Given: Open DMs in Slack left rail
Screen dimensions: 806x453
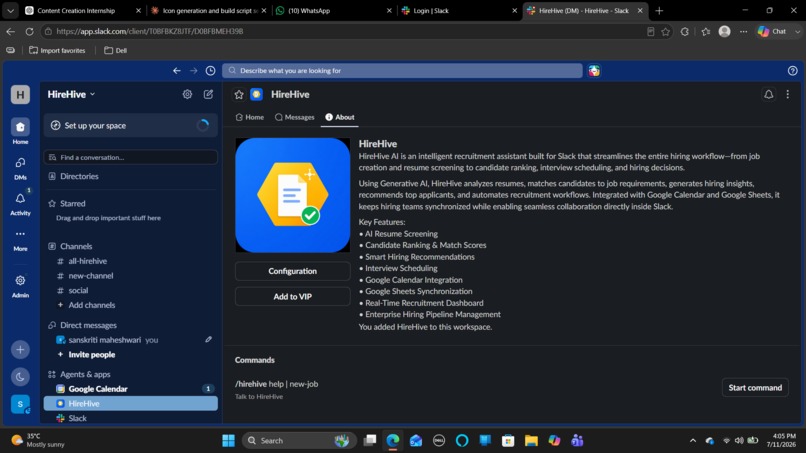Looking at the screenshot, I should pos(20,168).
